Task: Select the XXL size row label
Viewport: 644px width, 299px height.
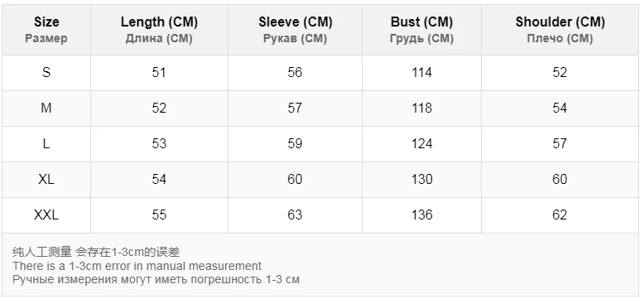Action: 46,215
